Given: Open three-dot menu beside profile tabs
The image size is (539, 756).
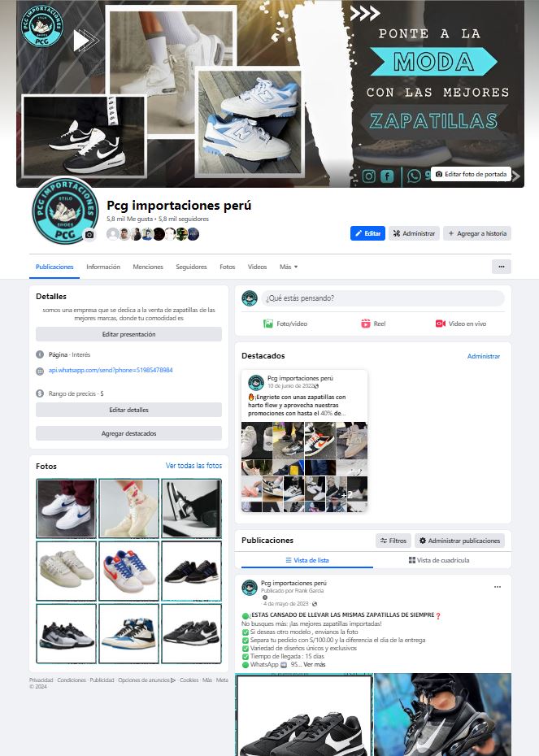Looking at the screenshot, I should click(502, 267).
